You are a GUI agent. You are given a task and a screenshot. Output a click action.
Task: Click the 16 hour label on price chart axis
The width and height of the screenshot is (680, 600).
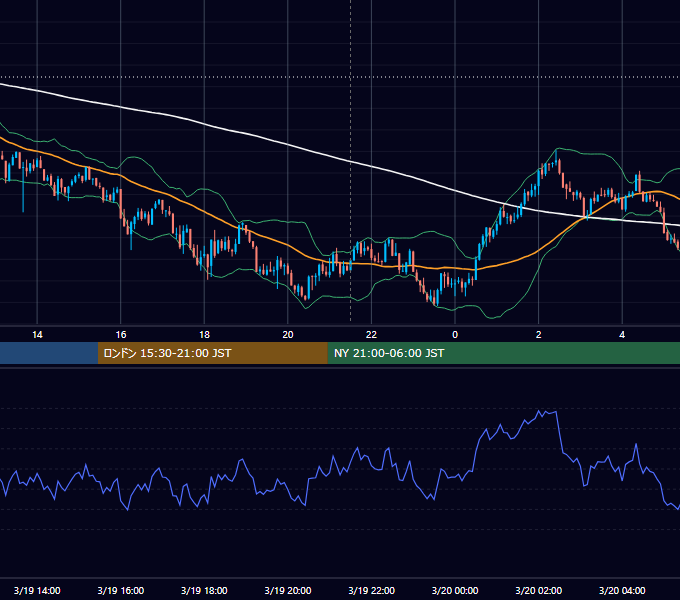click(x=121, y=335)
